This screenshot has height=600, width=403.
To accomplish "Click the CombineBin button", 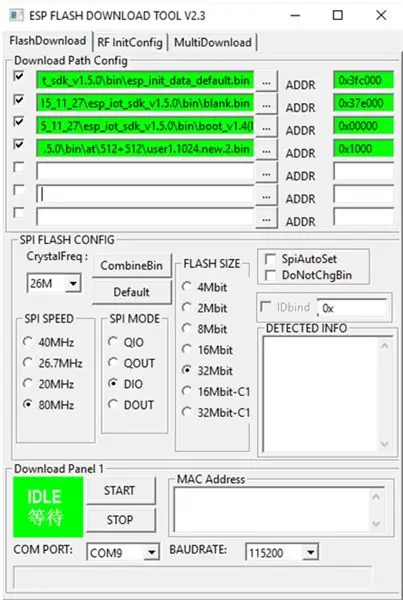I will (x=132, y=266).
